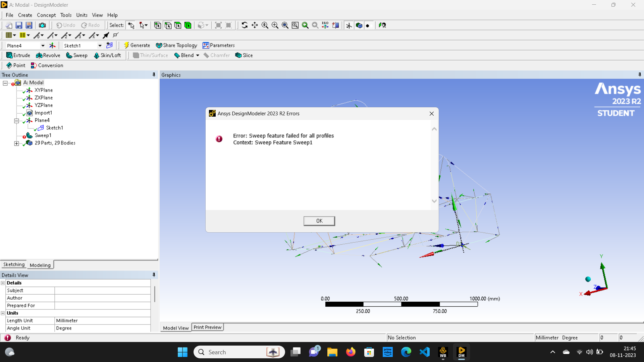The width and height of the screenshot is (644, 362).
Task: Switch to Print Preview tab
Action: point(208,327)
